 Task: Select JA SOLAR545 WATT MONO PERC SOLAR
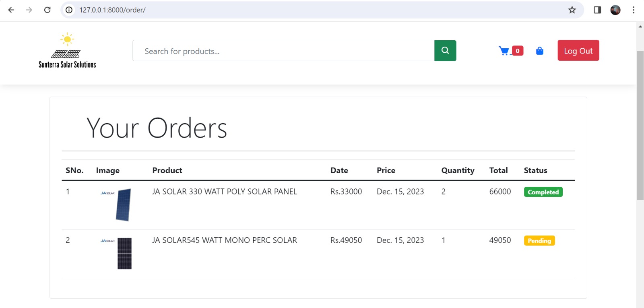click(x=225, y=240)
